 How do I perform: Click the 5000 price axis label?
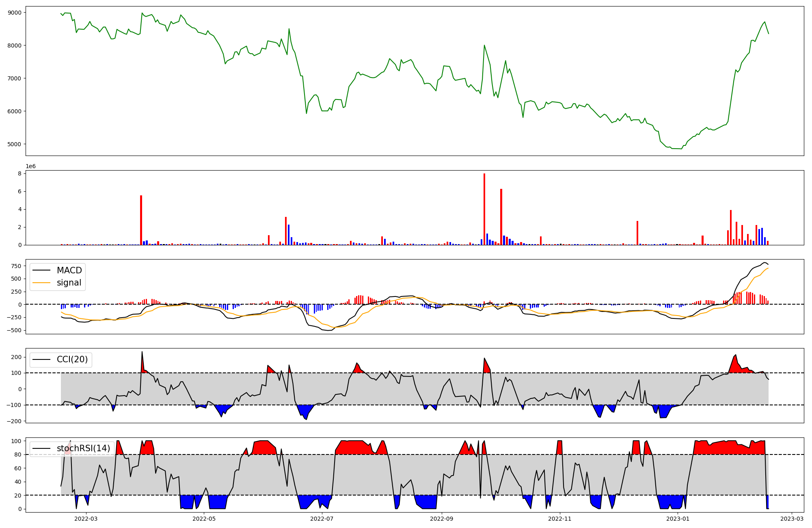[x=15, y=144]
